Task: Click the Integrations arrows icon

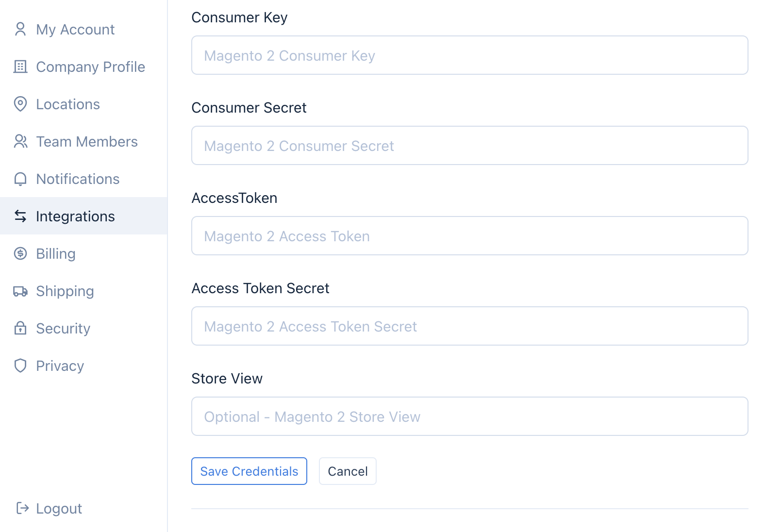Action: tap(20, 216)
